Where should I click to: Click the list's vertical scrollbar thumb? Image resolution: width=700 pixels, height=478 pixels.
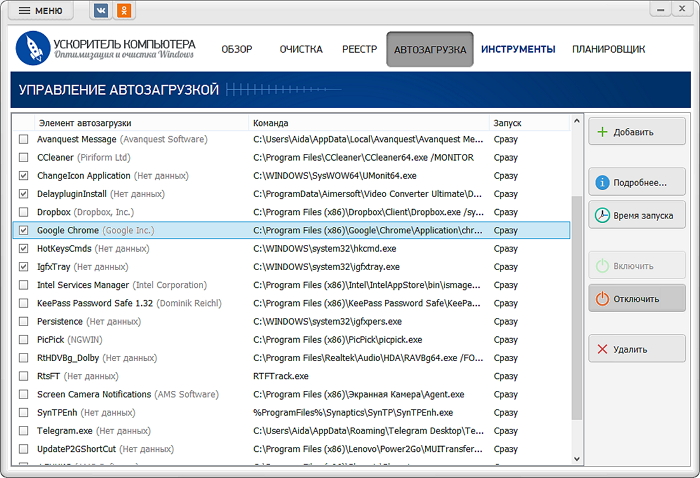coord(576,308)
